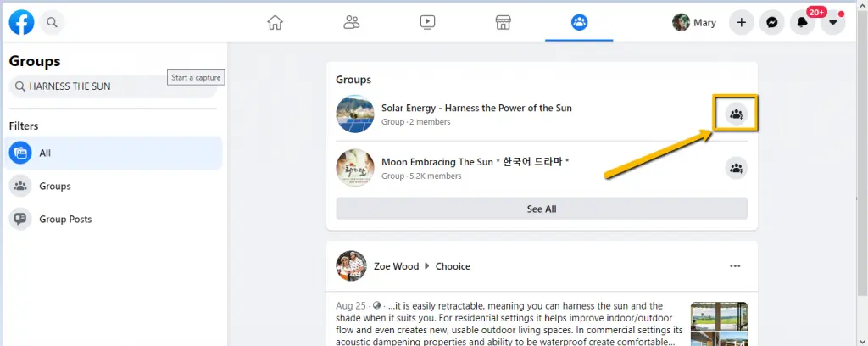Click the plus Create button
This screenshot has width=868, height=346.
(741, 23)
